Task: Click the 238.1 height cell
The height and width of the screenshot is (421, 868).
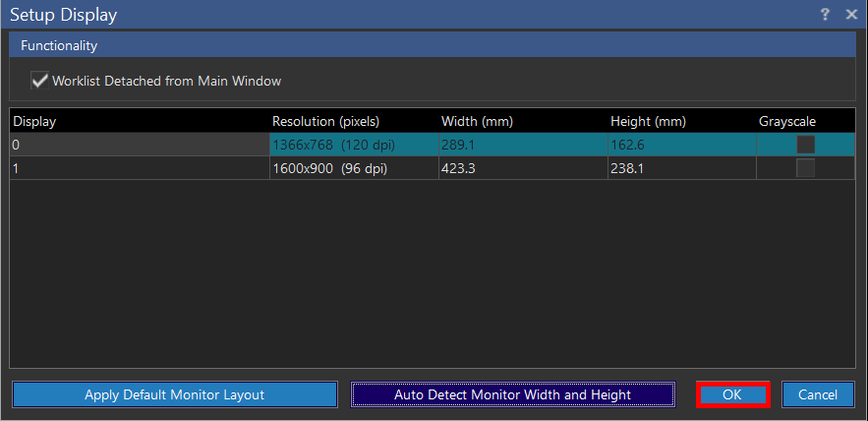Action: coord(680,168)
